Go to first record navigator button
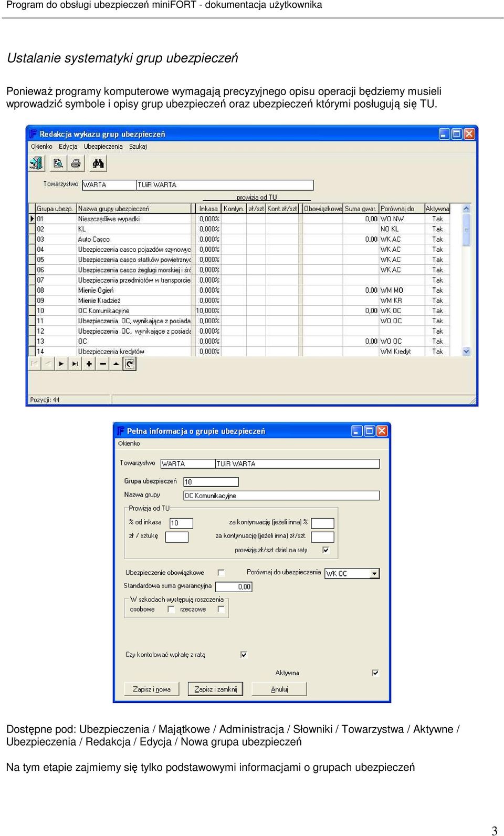504x836 pixels. (x=35, y=364)
